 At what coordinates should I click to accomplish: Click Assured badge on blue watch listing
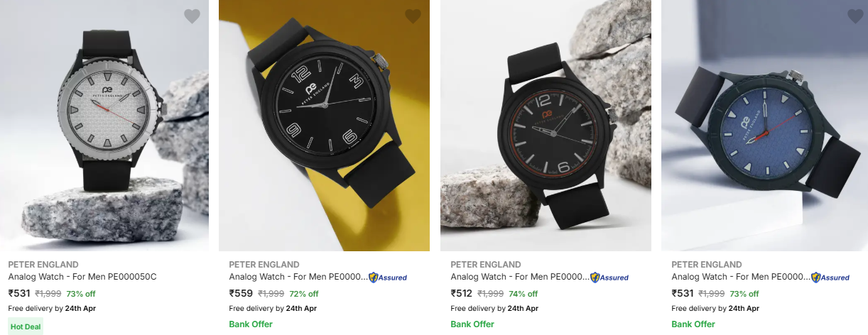(x=830, y=278)
